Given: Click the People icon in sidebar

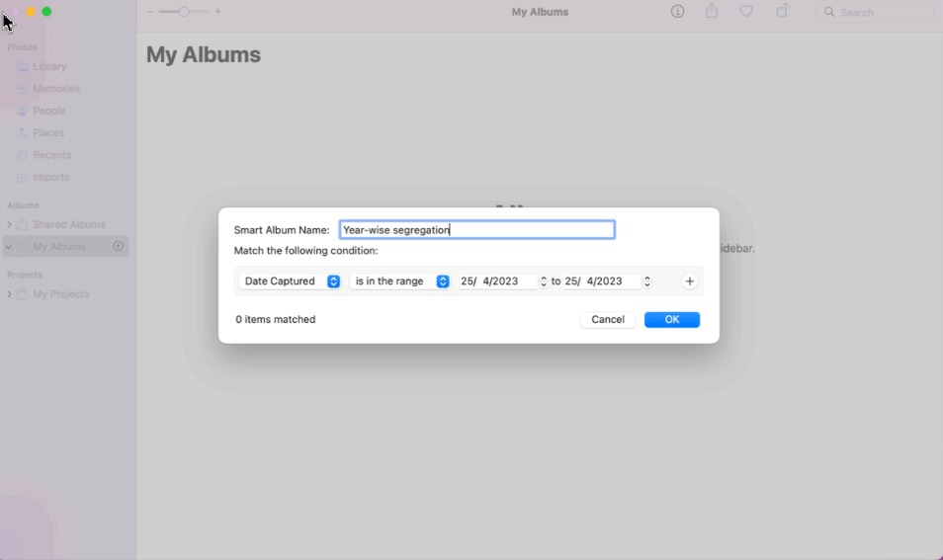Looking at the screenshot, I should click(23, 112).
